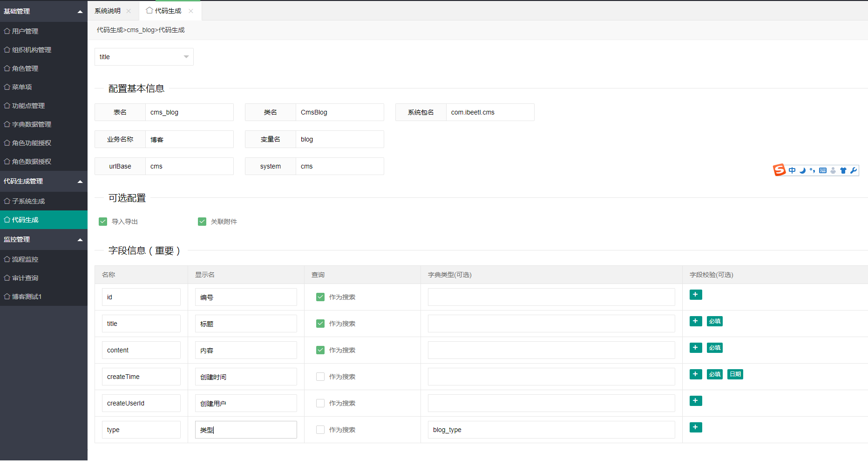Open the Sogou soft keyboard icon
868x466 pixels.
[x=822, y=170]
